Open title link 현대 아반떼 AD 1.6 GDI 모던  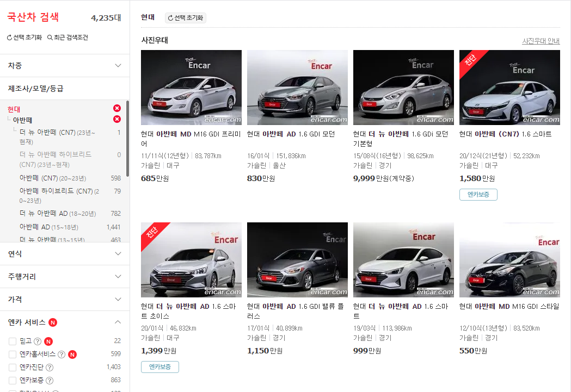click(291, 134)
